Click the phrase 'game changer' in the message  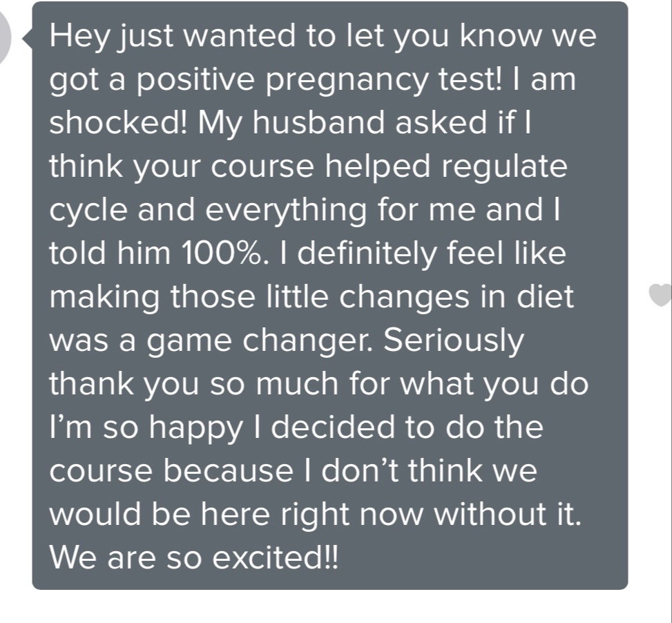click(x=243, y=340)
